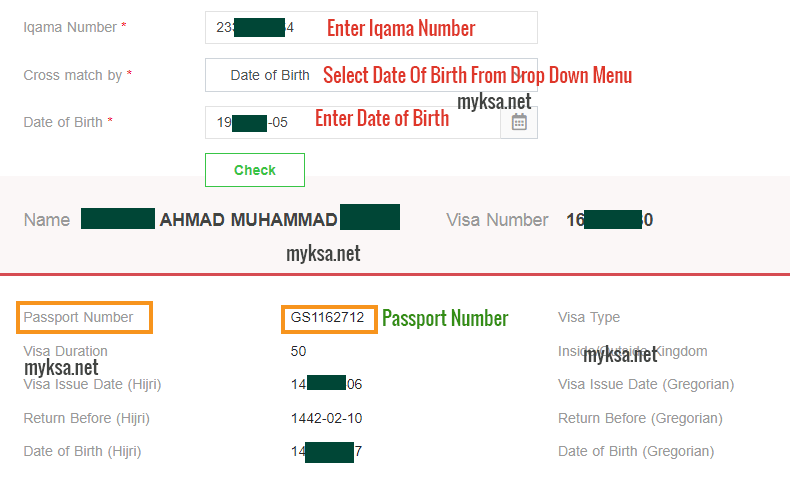Image resolution: width=790 pixels, height=490 pixels.
Task: Click the Return Before Hijri date 1442-02-10
Action: (326, 418)
